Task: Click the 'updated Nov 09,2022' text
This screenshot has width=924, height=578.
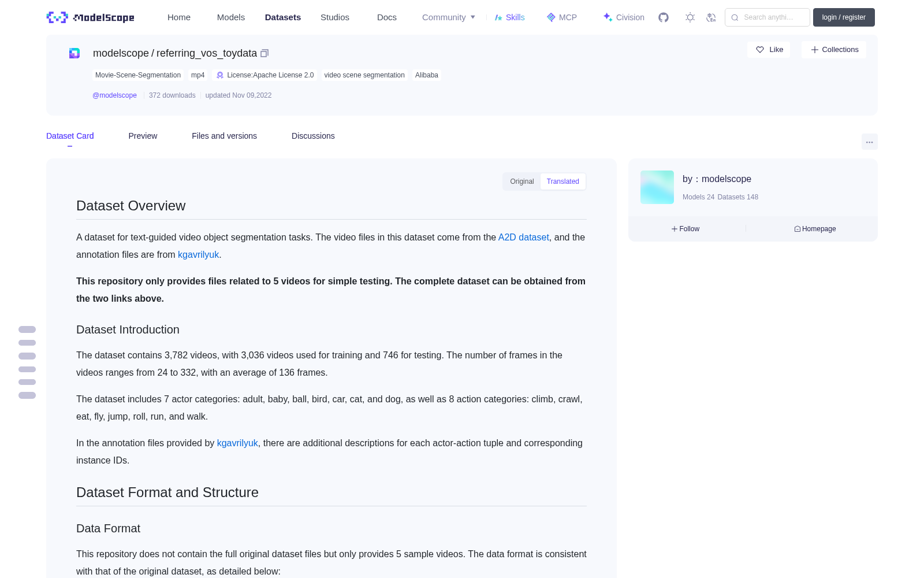Action: tap(239, 95)
